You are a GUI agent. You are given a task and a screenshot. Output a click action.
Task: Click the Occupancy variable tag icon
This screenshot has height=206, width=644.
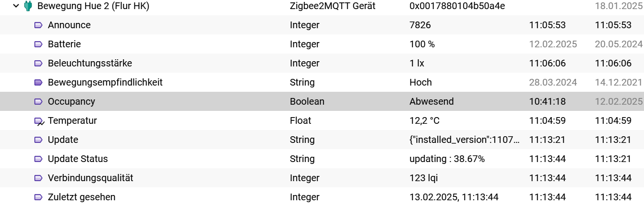coord(39,102)
